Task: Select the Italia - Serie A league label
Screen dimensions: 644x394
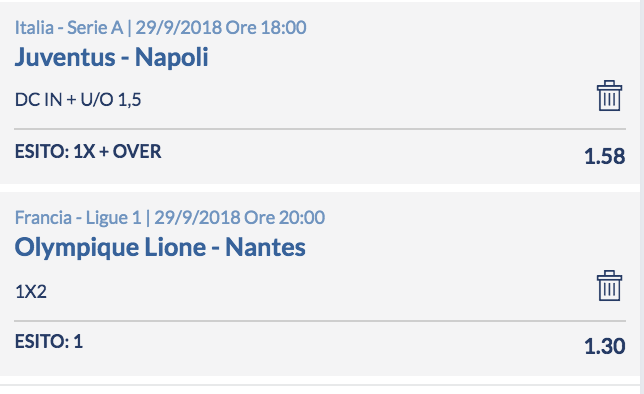Action: click(69, 28)
